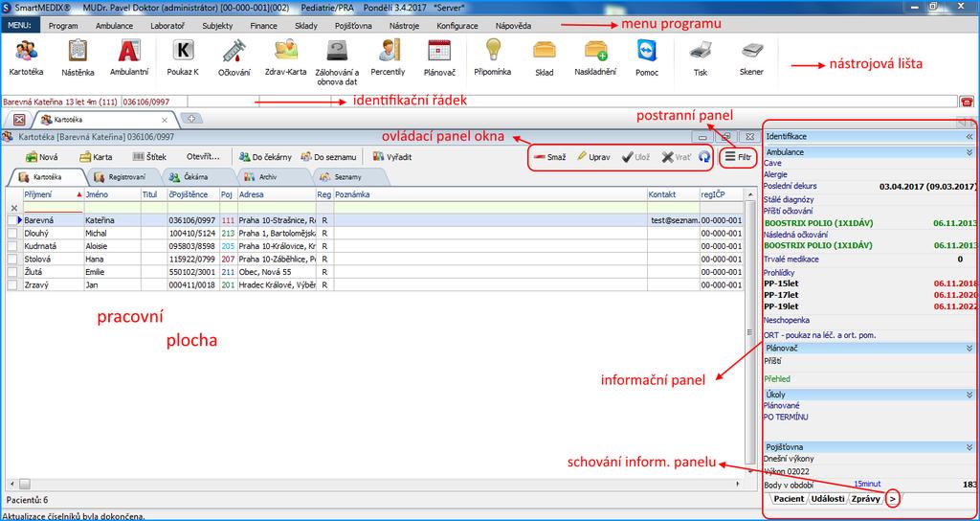This screenshot has height=521, width=980.
Task: Click the Filtr button
Action: [x=738, y=158]
